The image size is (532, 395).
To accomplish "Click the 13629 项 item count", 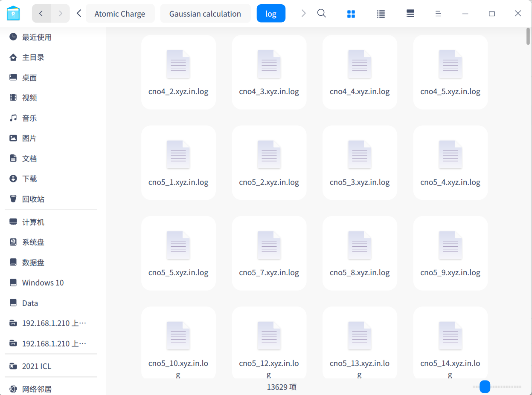I will [x=282, y=387].
